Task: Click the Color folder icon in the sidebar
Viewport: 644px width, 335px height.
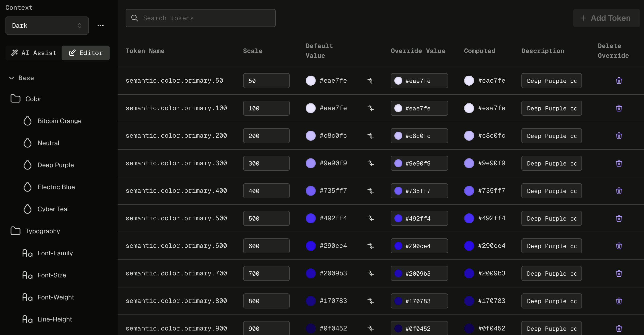Action: 15,98
